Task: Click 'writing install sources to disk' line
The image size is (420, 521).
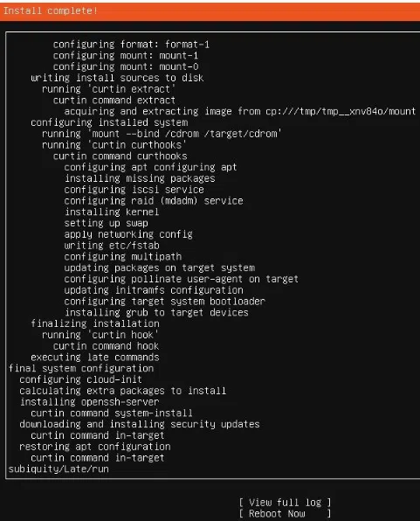Action: [117, 78]
